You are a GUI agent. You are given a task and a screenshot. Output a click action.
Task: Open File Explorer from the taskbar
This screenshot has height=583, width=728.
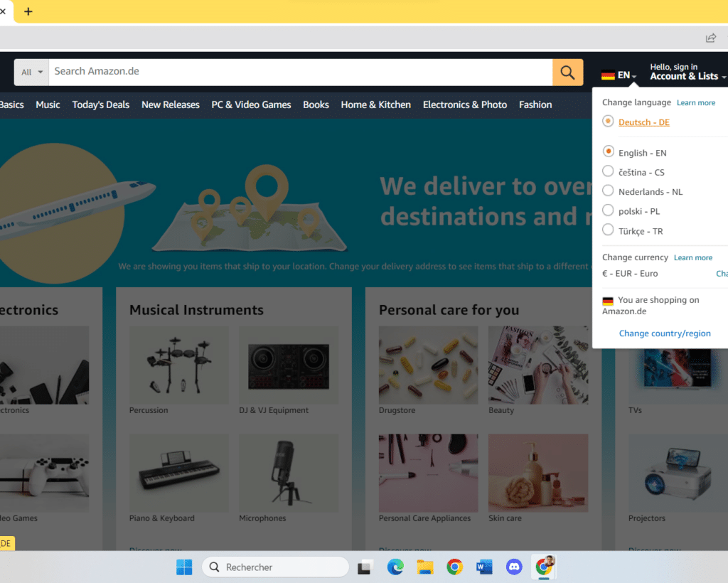click(425, 567)
